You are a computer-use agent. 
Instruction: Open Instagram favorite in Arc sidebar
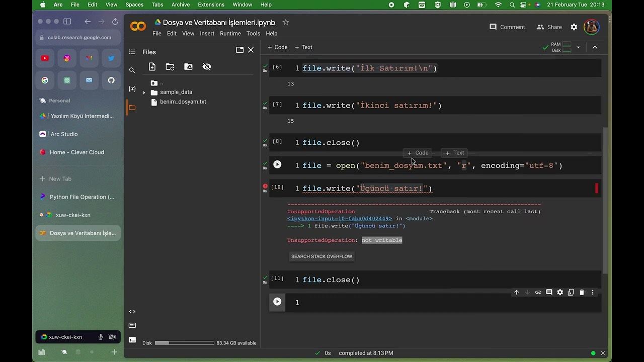point(67,58)
